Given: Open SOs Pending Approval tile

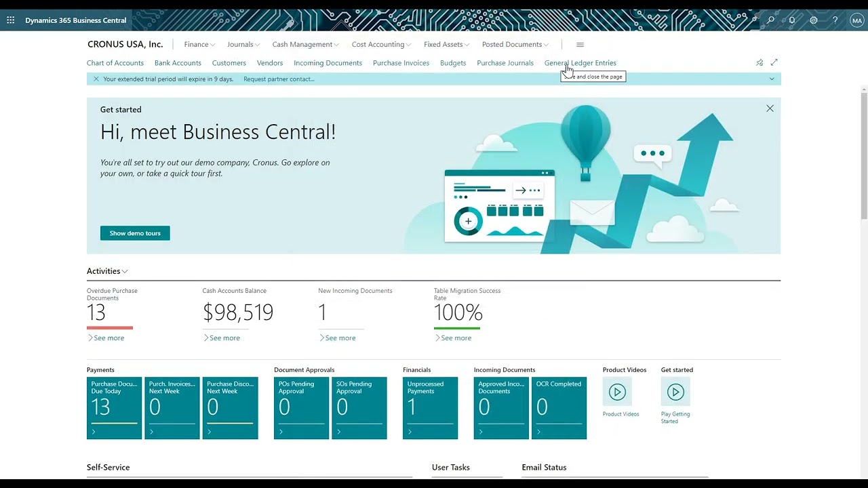Looking at the screenshot, I should click(x=359, y=408).
